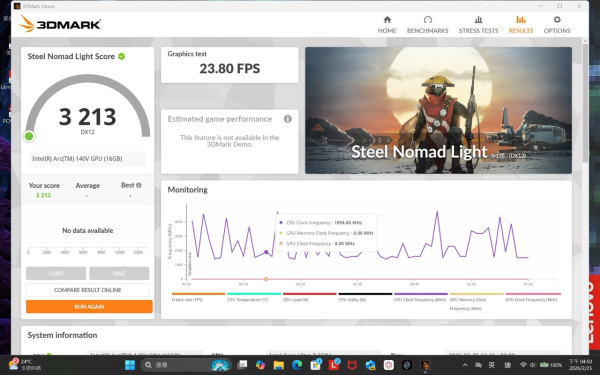Toggle CPU Clock Frequency legend series
Viewport: 600px width, 375px height.
pos(421,297)
